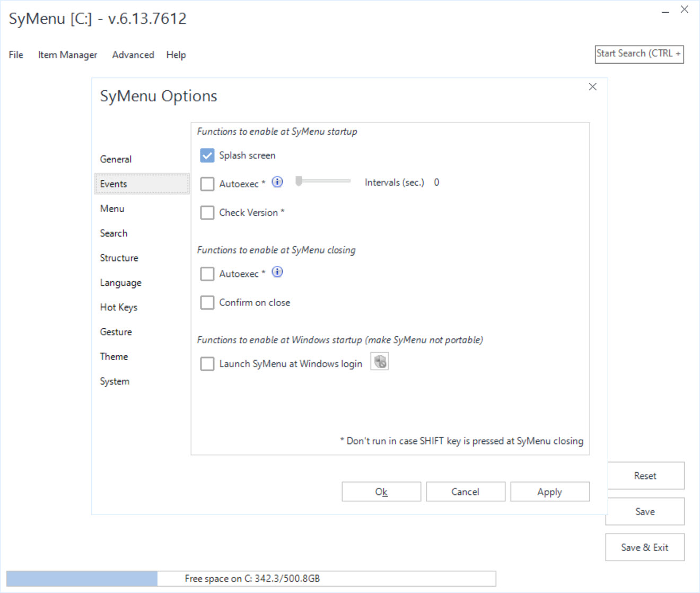700x593 pixels.
Task: Click the Ok button
Action: (381, 492)
